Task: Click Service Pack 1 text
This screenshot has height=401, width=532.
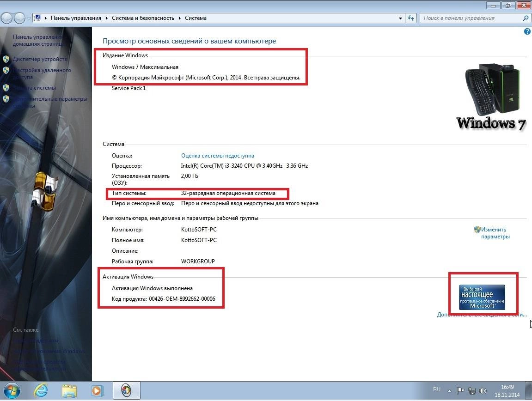Action: point(129,88)
